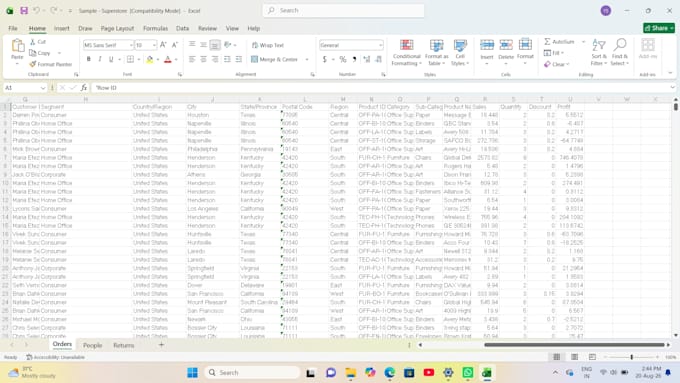
Task: Click the Merge & Center icon
Action: tap(255, 59)
